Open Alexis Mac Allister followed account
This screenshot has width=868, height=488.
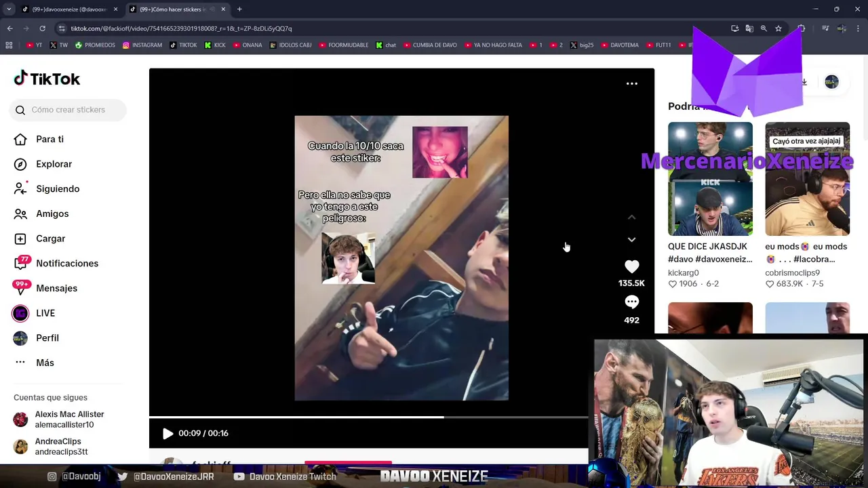(60, 420)
